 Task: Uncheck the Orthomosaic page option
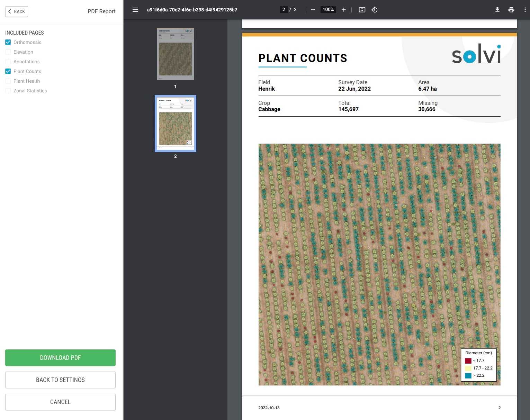(x=8, y=42)
